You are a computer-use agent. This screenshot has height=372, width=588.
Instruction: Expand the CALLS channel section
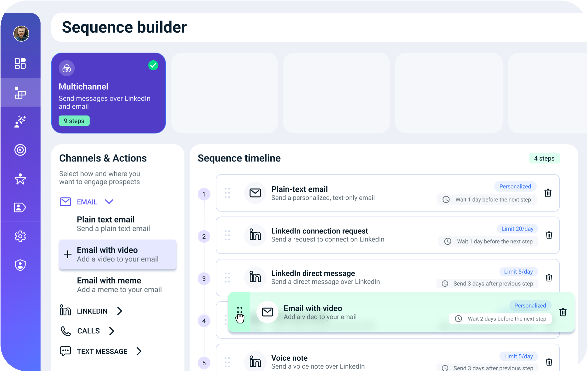[112, 331]
